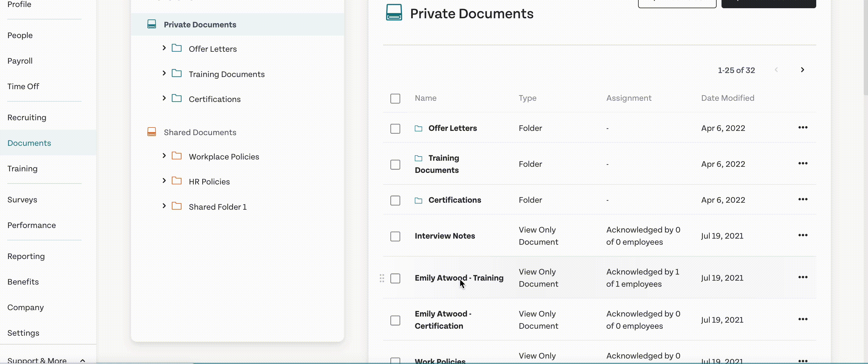The height and width of the screenshot is (364, 868).
Task: Open Settings in the sidebar
Action: pos(23,333)
